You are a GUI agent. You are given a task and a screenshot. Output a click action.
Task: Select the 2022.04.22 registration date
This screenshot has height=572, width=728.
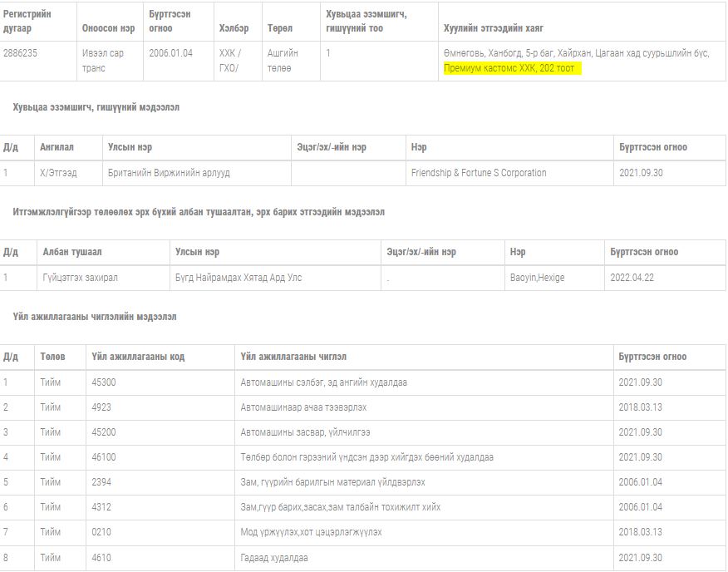tap(632, 278)
